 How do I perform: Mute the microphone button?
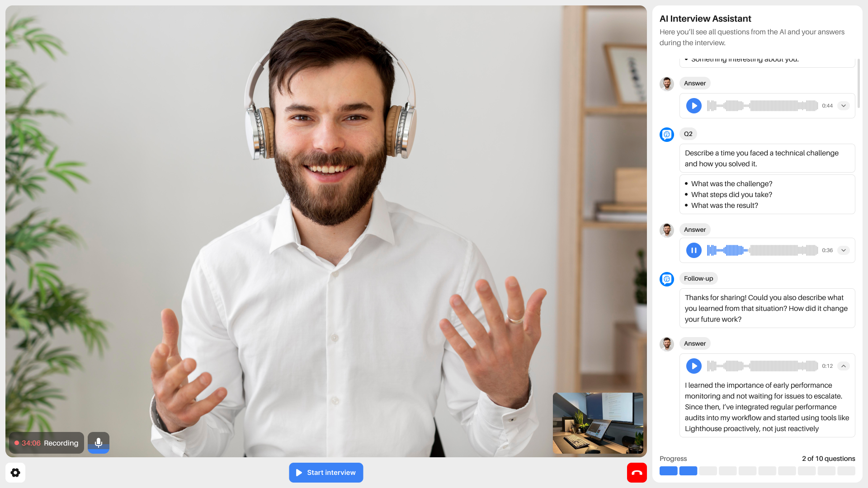[x=98, y=443]
